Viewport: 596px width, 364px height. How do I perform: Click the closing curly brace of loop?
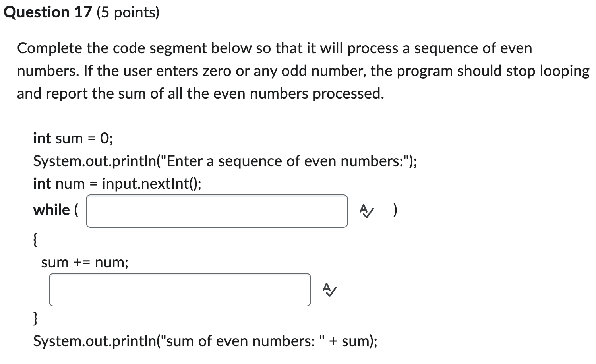(36, 318)
